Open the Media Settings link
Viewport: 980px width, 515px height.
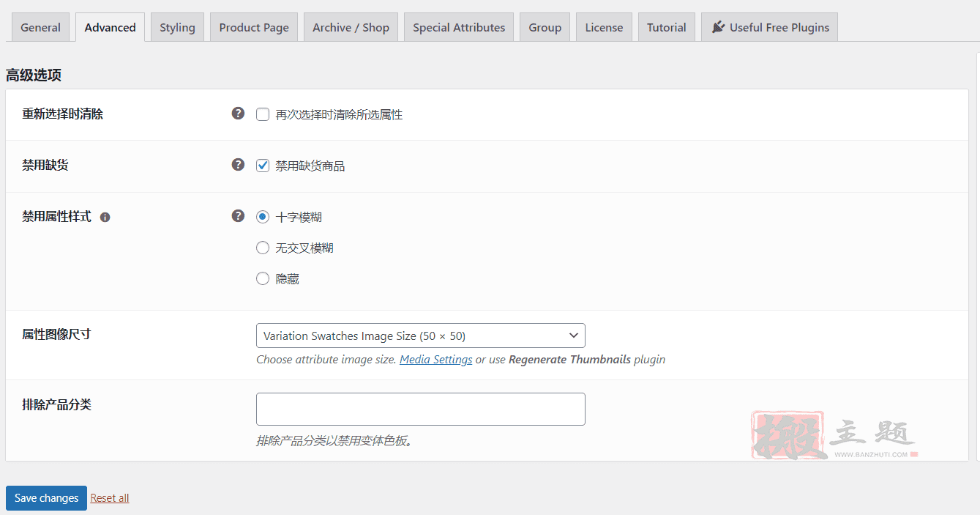click(435, 359)
